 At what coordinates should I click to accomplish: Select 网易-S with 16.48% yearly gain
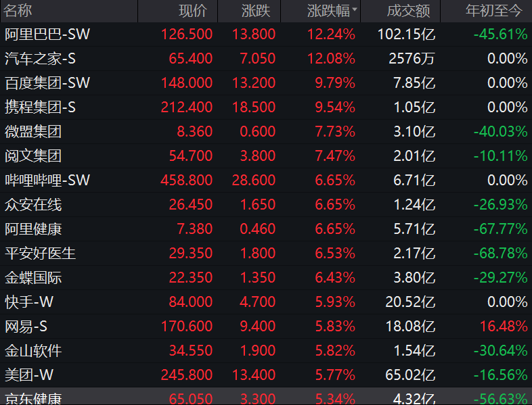click(266, 327)
